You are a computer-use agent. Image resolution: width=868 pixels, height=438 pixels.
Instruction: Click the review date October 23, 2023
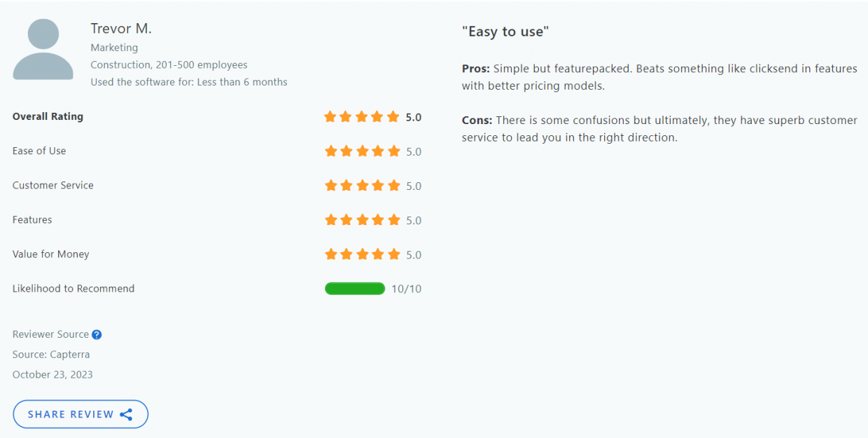pos(52,374)
